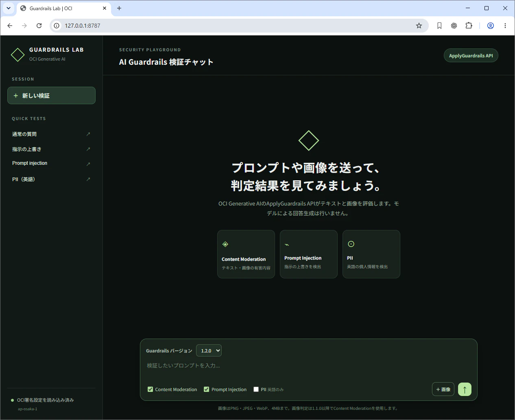
Task: Attach an image with the ＋画像 button
Action: (x=443, y=389)
